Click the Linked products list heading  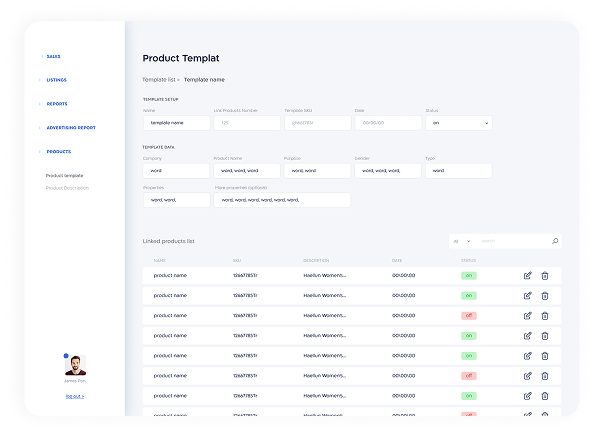168,241
